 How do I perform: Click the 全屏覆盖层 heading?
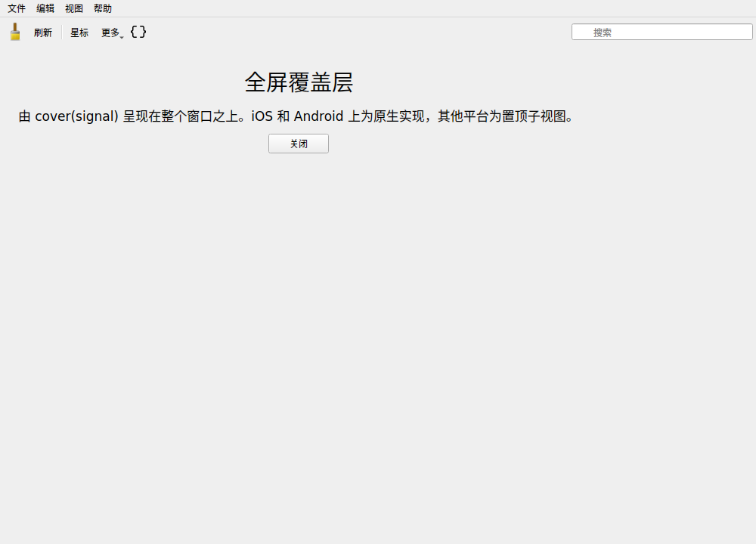coord(299,82)
